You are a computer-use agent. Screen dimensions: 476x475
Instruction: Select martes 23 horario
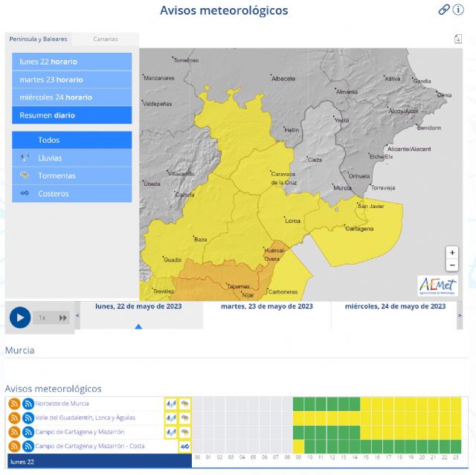tap(72, 80)
